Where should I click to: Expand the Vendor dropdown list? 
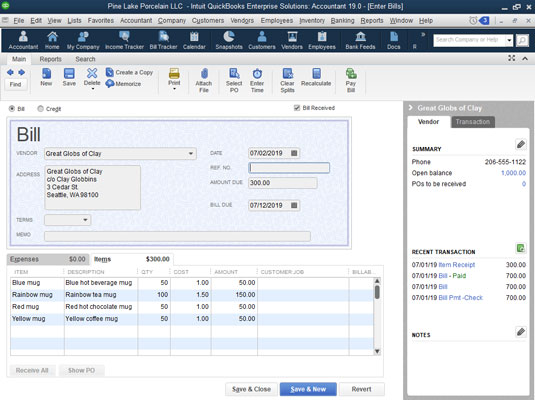191,154
